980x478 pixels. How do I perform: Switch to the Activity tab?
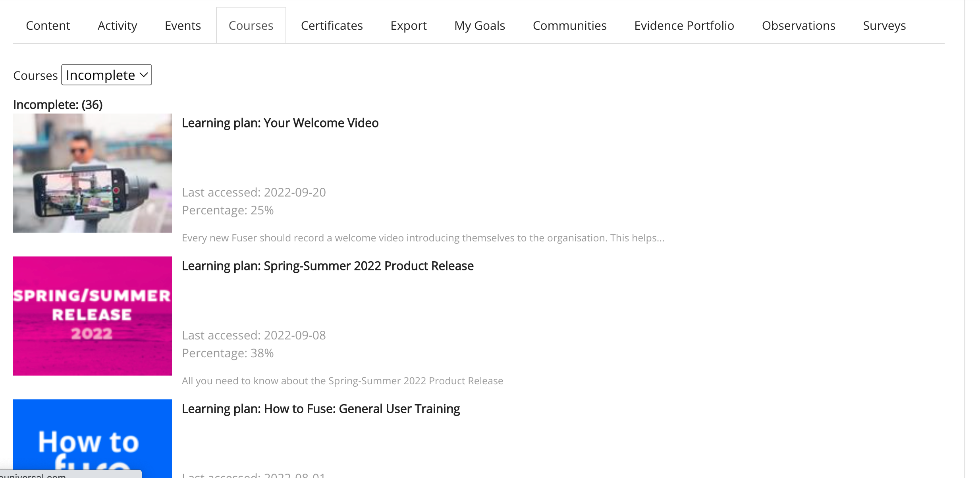point(117,26)
